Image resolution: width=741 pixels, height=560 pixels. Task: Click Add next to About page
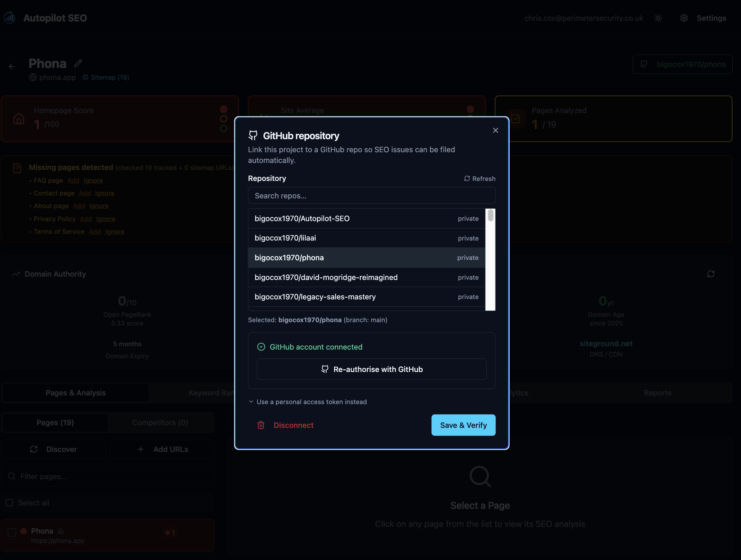click(x=79, y=206)
